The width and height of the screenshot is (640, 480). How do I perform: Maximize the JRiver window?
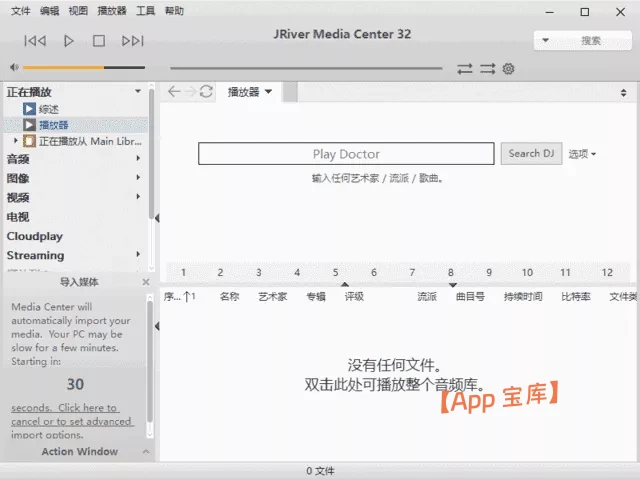pos(584,12)
